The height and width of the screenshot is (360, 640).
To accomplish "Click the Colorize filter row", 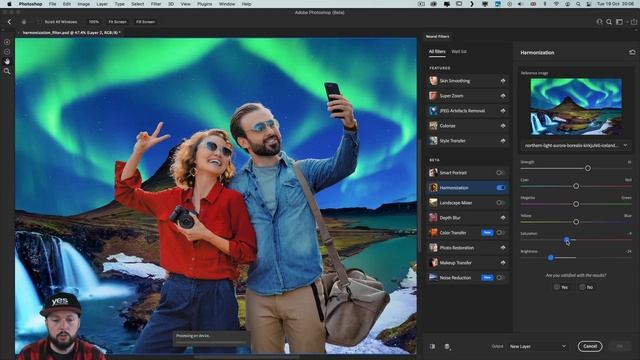I will 468,126.
